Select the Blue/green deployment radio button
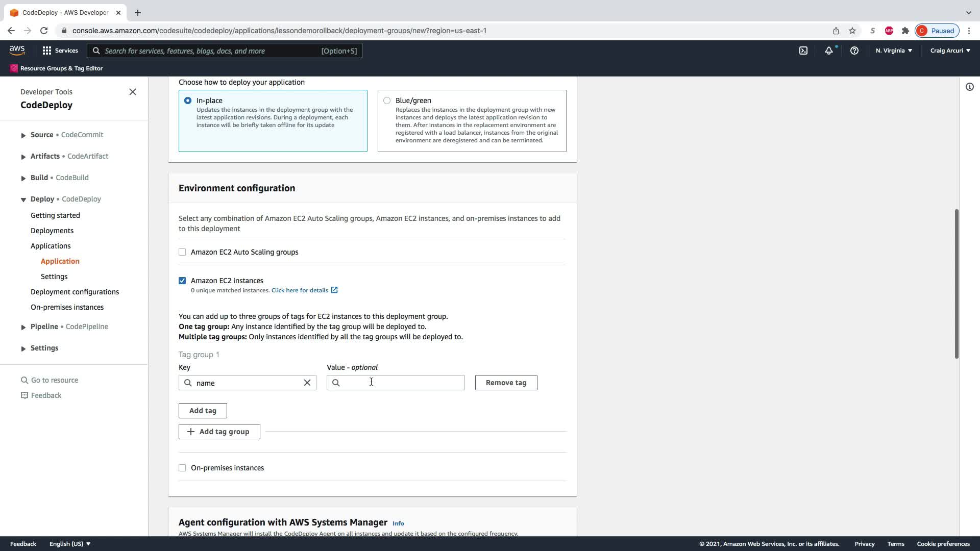The image size is (980, 551). (x=387, y=101)
